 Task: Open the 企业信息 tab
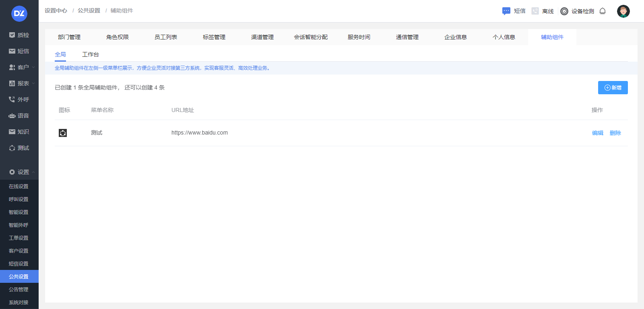coord(456,37)
